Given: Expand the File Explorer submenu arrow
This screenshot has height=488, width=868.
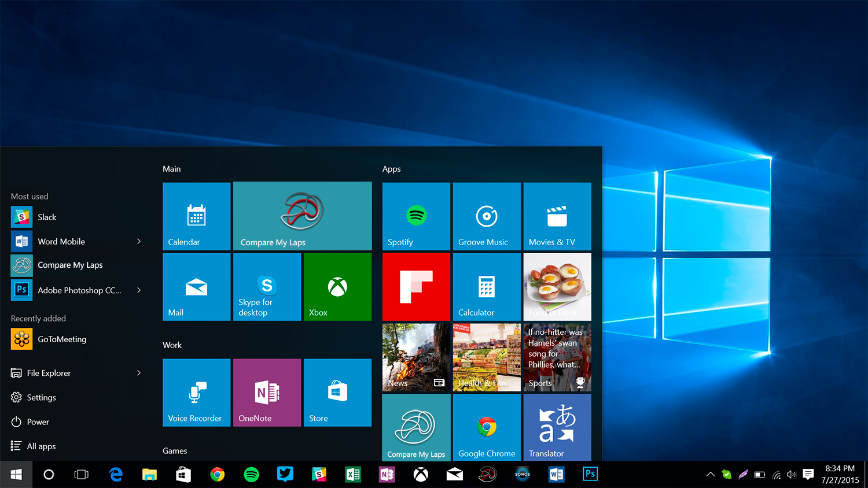Looking at the screenshot, I should [x=139, y=373].
